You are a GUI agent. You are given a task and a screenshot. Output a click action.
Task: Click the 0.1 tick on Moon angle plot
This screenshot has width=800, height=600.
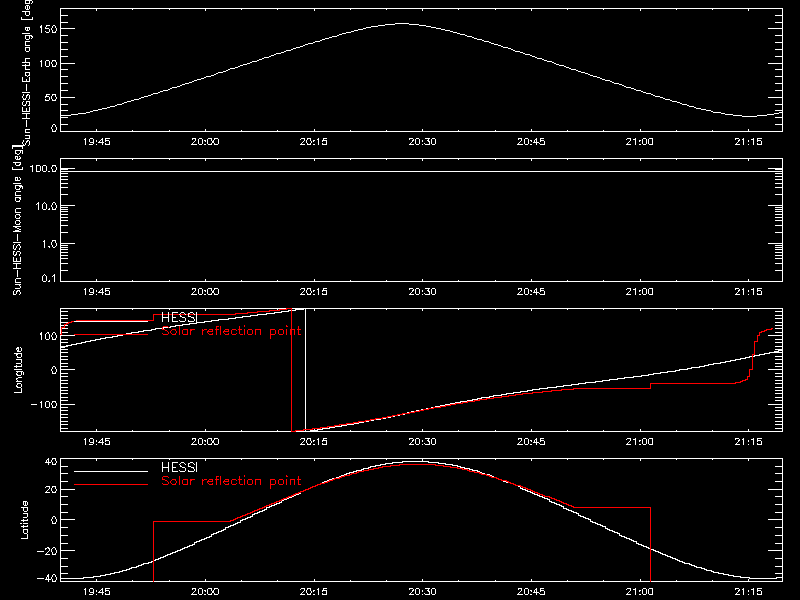(x=49, y=279)
